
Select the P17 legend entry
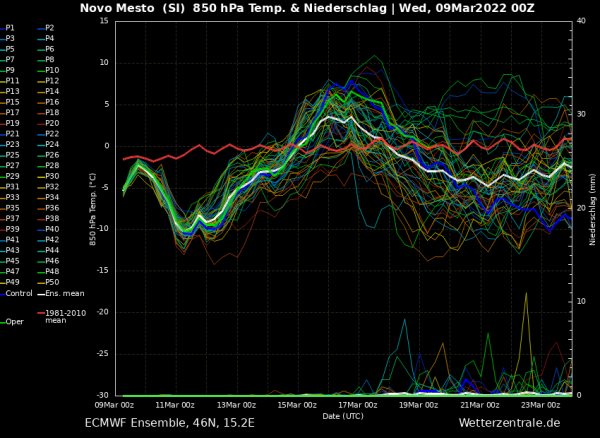(x=10, y=112)
